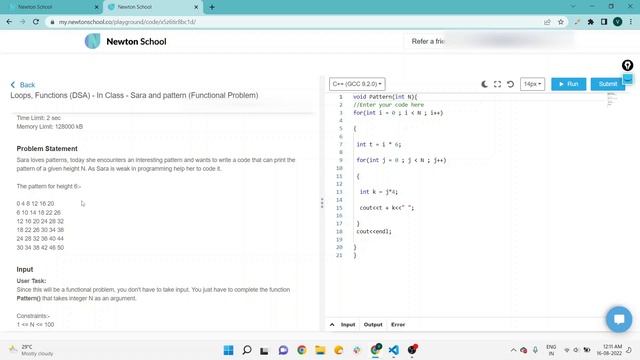Click the pattern row 0 4 8 12 16 20
Image resolution: width=640 pixels, height=360 pixels.
pos(35,203)
